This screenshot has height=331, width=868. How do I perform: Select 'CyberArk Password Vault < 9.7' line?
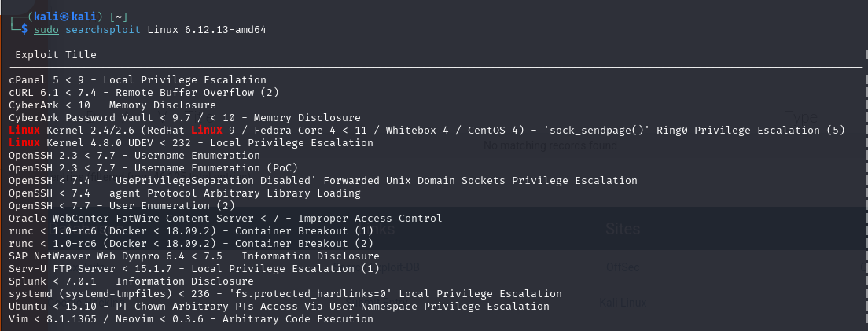(184, 117)
